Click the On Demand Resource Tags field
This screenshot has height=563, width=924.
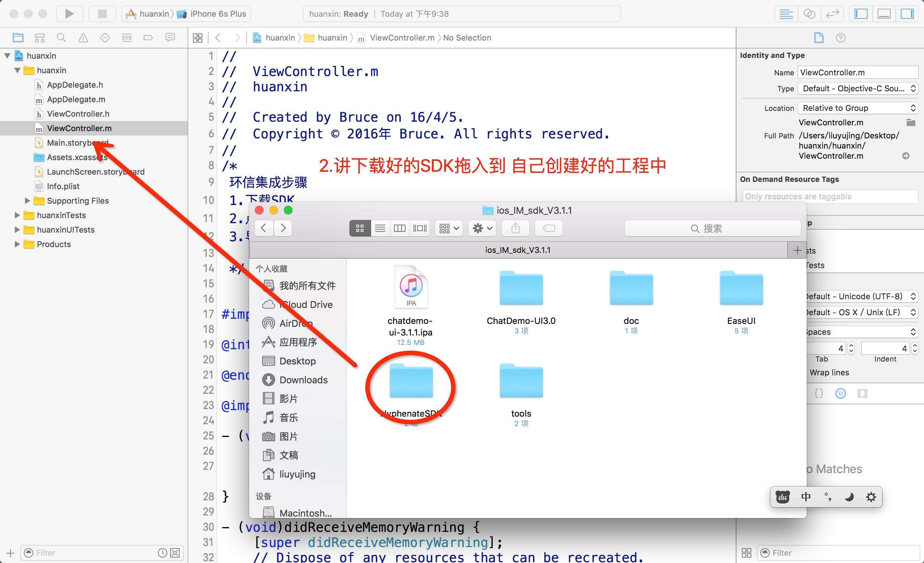click(830, 196)
